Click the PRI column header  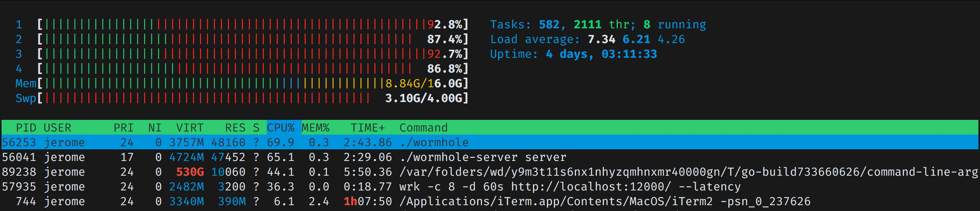[124, 128]
